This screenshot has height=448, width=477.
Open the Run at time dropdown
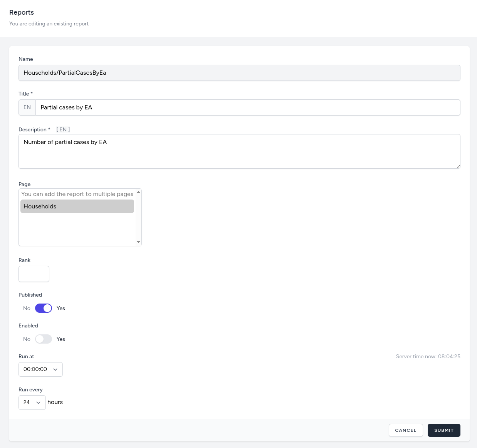[40, 369]
